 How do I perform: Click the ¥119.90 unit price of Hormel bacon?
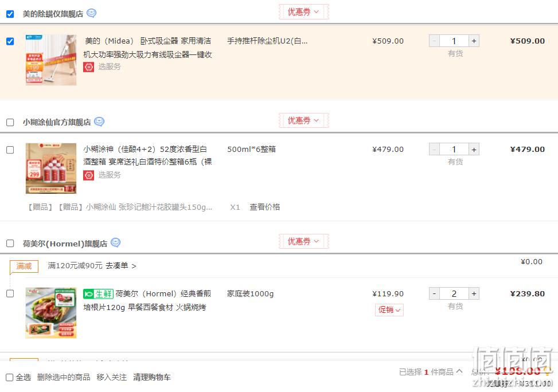(388, 294)
